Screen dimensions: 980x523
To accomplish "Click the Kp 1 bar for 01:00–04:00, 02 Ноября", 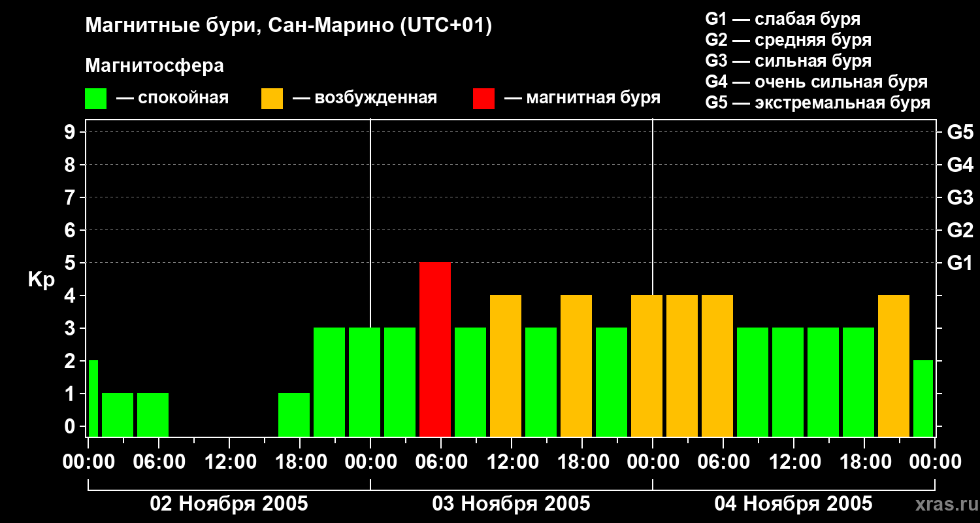I will click(x=118, y=414).
